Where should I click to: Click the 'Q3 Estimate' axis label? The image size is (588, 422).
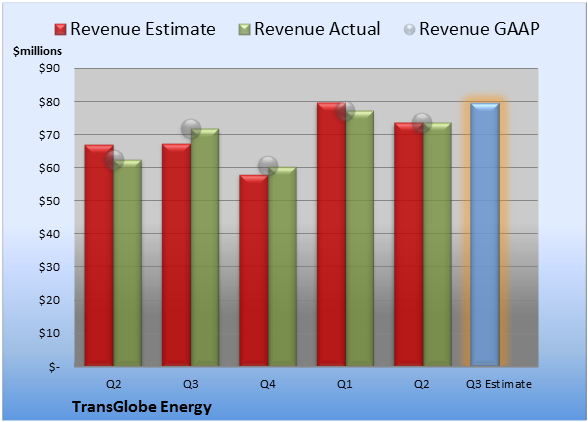tap(499, 384)
